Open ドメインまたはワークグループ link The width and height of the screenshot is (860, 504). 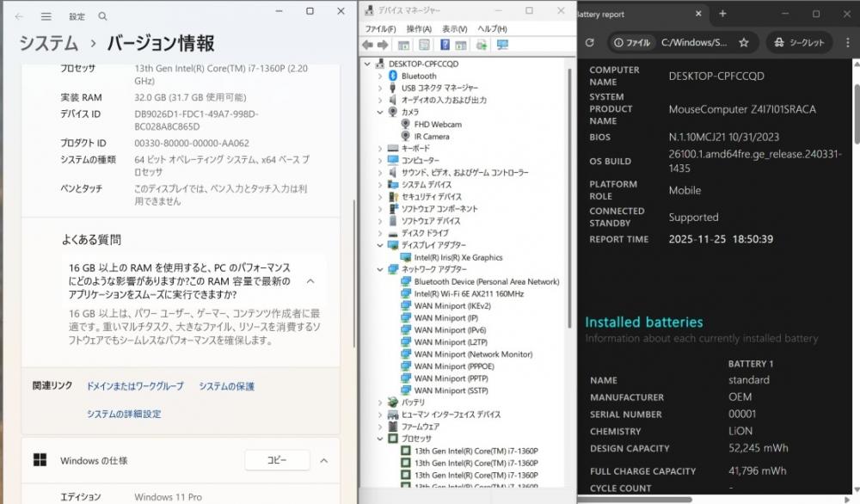click(x=135, y=386)
